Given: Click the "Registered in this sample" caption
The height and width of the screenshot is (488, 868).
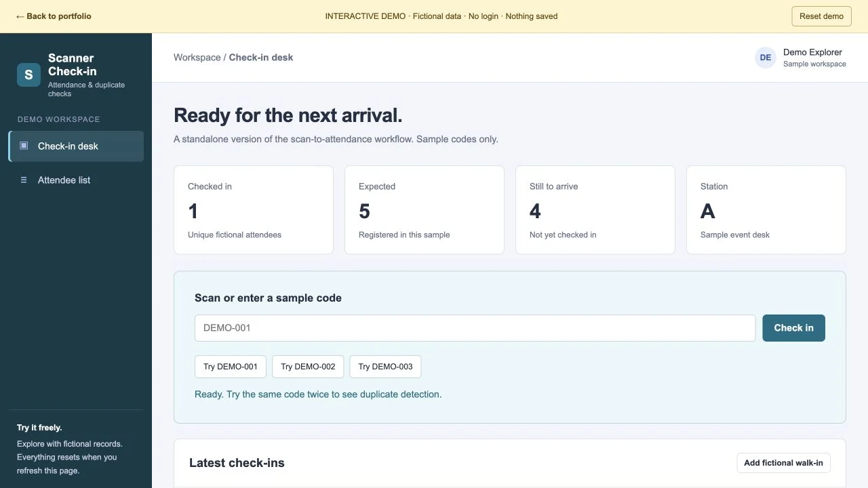Looking at the screenshot, I should click(x=404, y=235).
